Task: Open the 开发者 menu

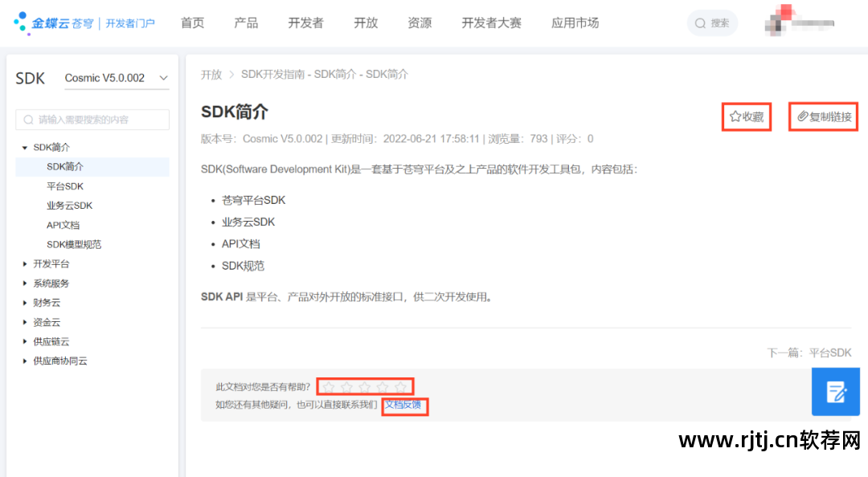Action: (x=305, y=23)
